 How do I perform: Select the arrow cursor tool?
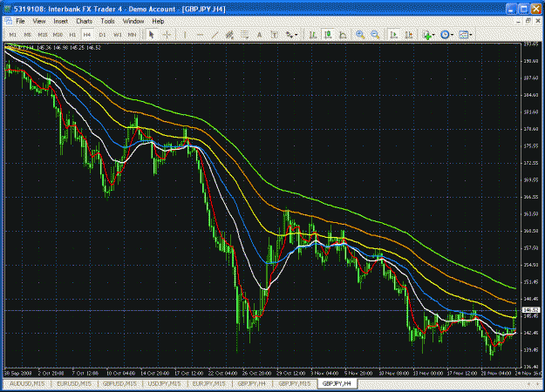coord(151,35)
